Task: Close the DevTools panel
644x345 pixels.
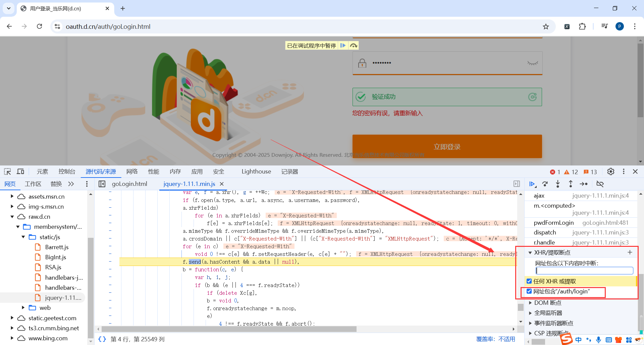Action: point(635,171)
